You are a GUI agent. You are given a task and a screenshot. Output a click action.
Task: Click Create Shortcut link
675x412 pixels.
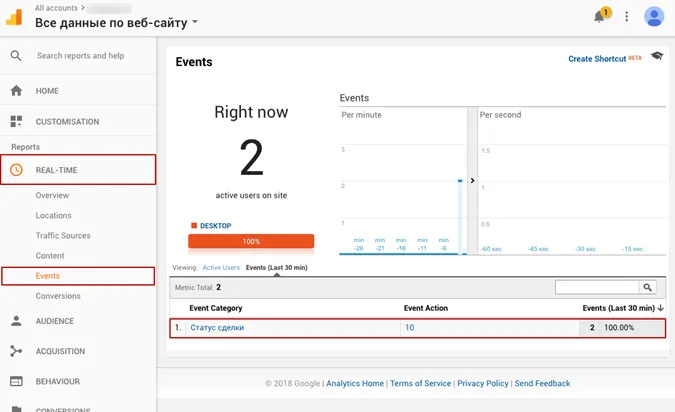coord(597,59)
